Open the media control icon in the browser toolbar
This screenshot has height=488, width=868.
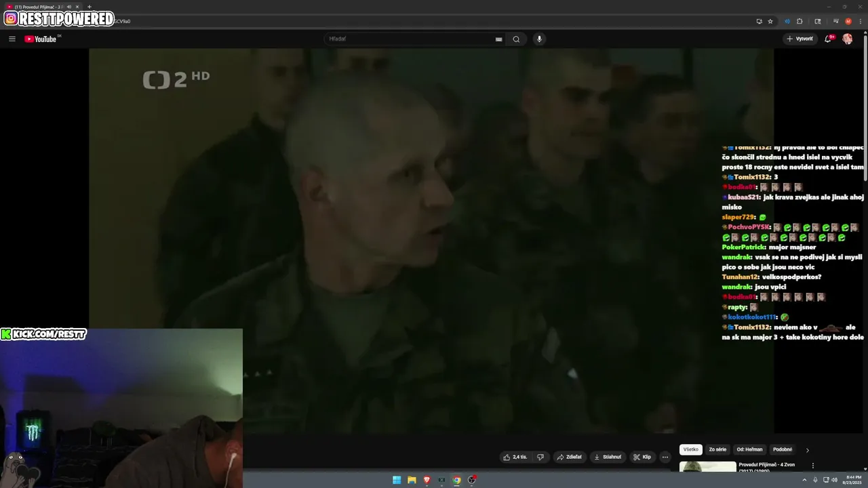point(836,21)
